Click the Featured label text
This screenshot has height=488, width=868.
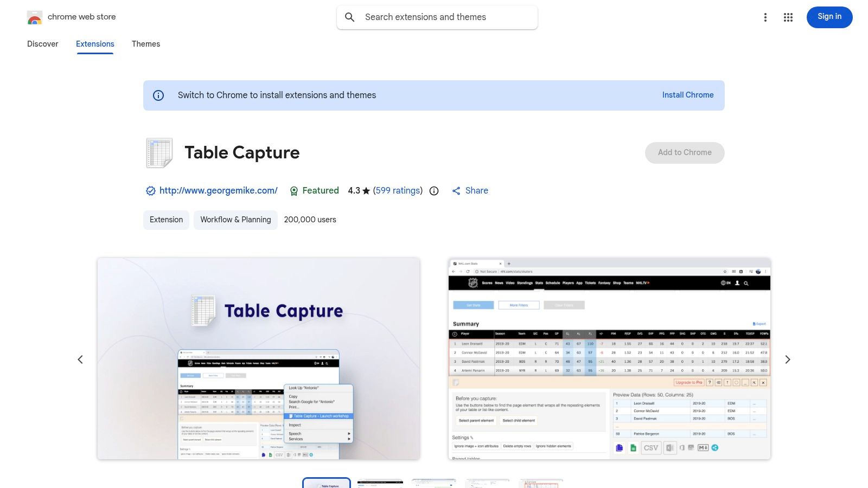(x=321, y=191)
